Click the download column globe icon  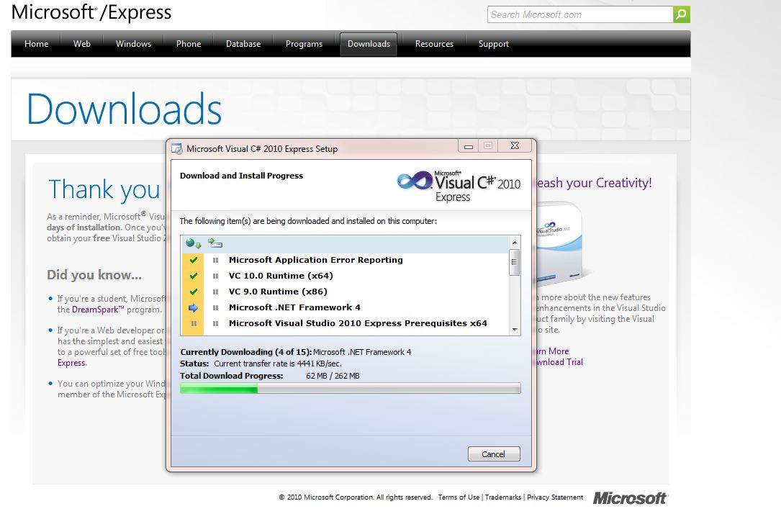click(193, 243)
